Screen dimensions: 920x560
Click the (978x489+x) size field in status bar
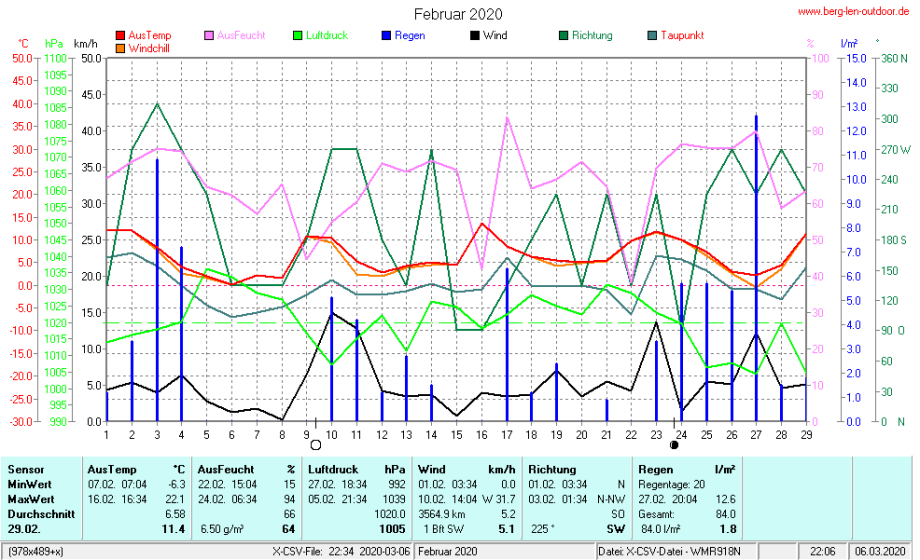point(37,551)
